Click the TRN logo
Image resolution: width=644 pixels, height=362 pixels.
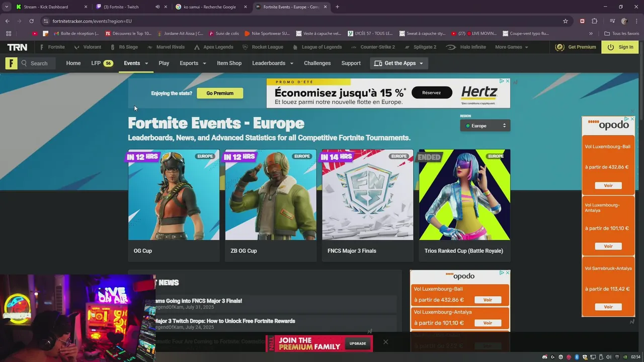point(17,47)
